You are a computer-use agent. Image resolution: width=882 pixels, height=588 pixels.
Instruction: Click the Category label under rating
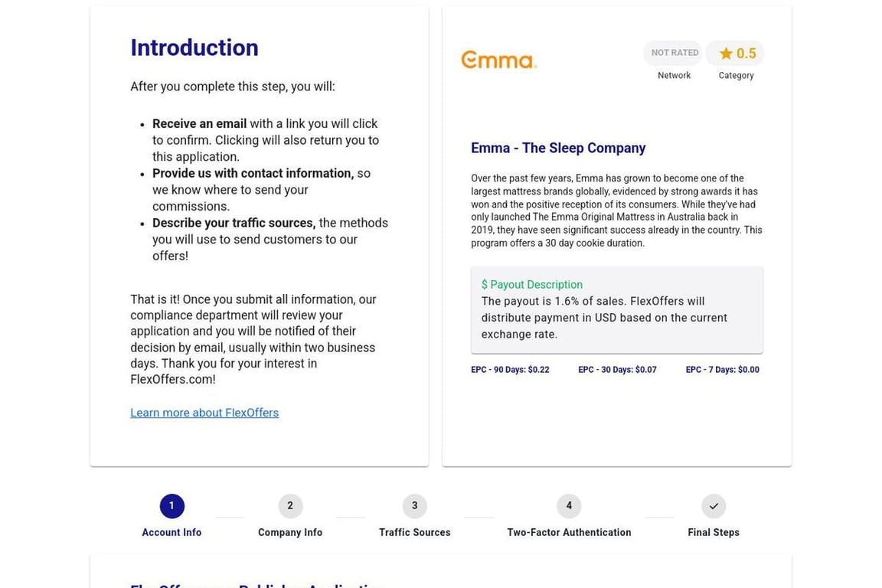pyautogui.click(x=736, y=75)
